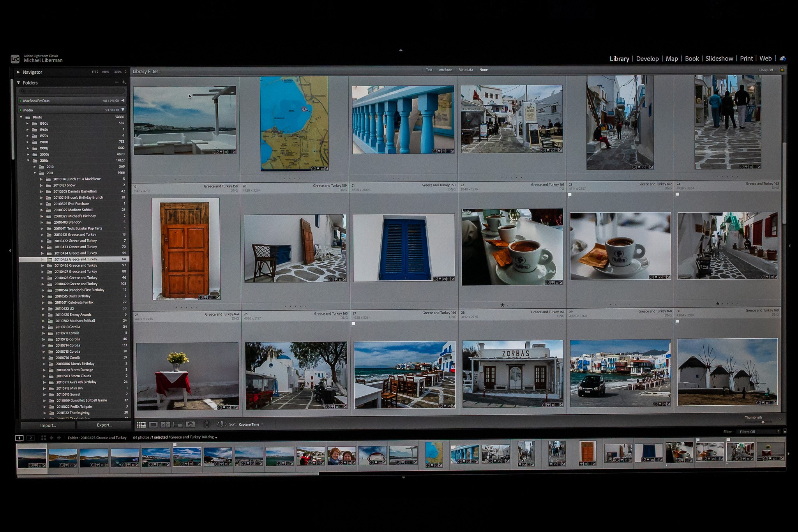
Task: Click the Export... button
Action: (104, 425)
